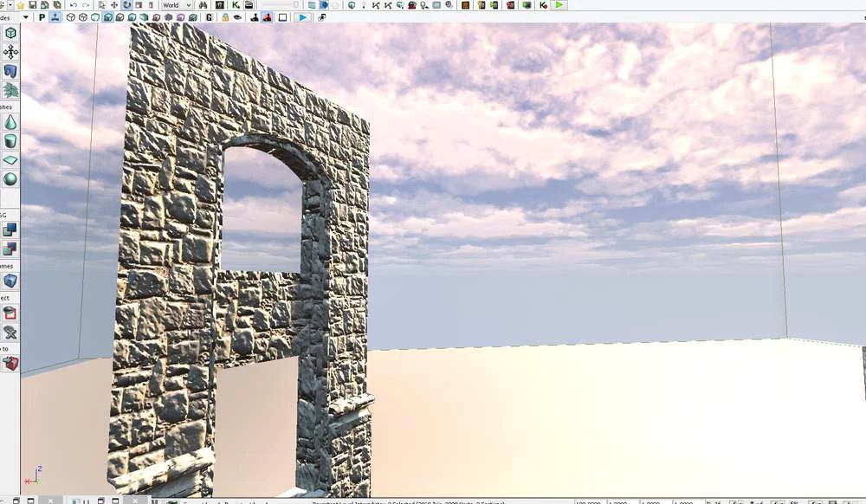The height and width of the screenshot is (504, 866).
Task: Play level in this viewport (blue arrow)
Action: tap(302, 17)
